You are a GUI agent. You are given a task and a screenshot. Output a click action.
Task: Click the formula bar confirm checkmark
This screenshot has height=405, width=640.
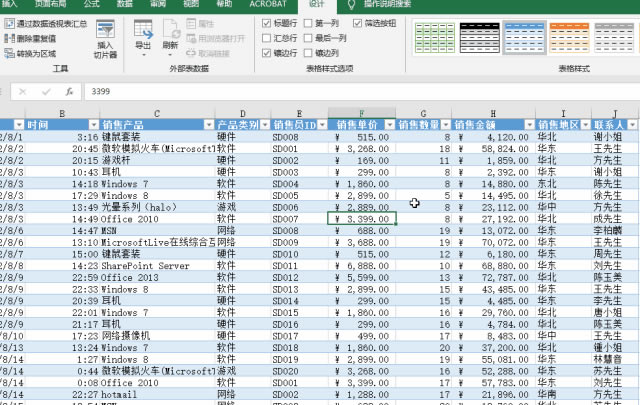tap(45, 91)
